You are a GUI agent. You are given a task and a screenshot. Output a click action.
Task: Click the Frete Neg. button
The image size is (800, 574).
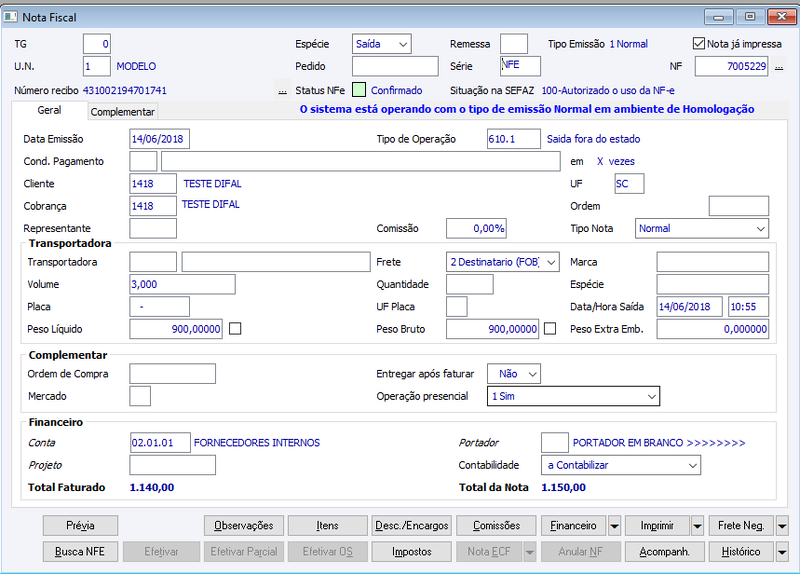[x=741, y=526]
